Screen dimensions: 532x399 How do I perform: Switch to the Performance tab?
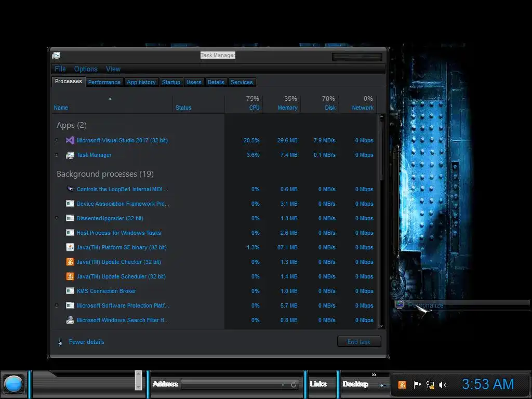click(x=104, y=82)
